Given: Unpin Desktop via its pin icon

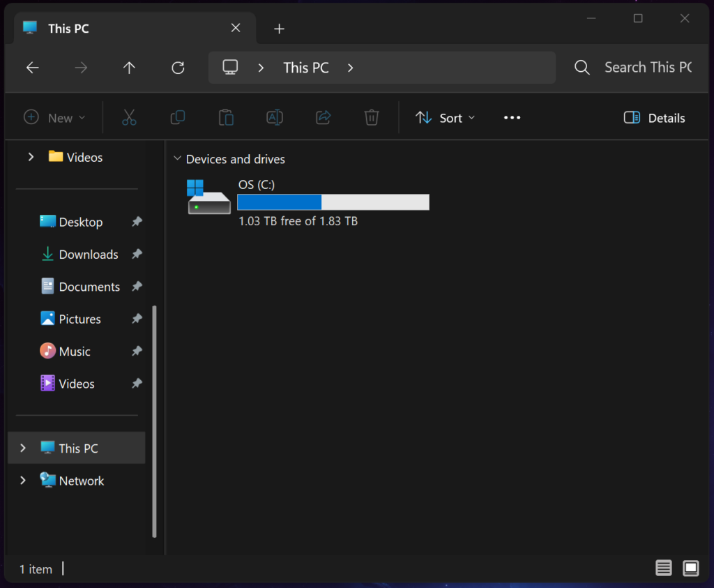Looking at the screenshot, I should 137,222.
